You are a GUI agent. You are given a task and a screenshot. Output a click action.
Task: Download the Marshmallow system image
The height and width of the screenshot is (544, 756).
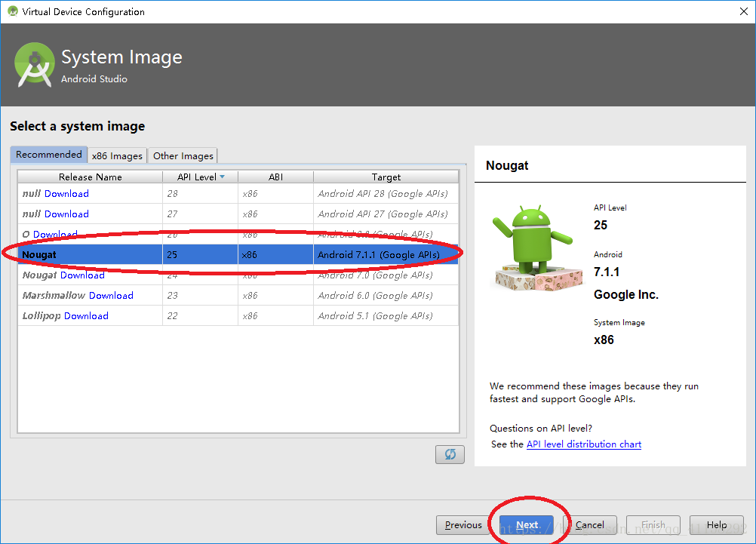(x=111, y=295)
